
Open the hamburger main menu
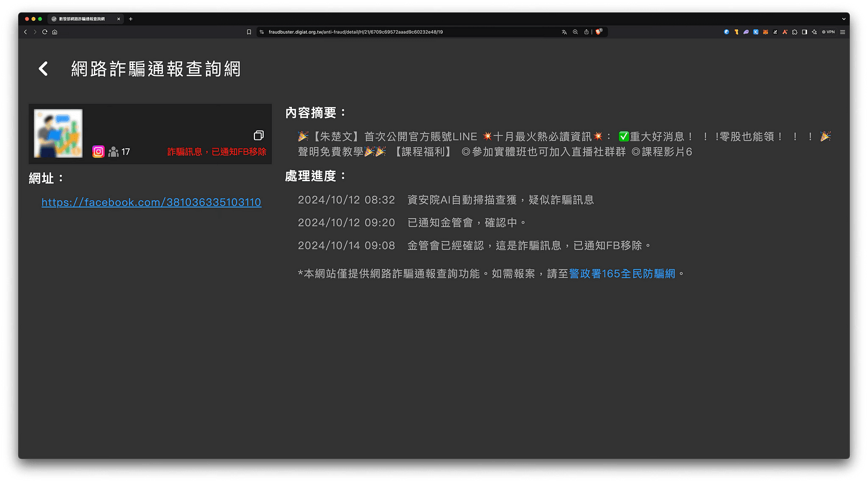[x=843, y=32]
